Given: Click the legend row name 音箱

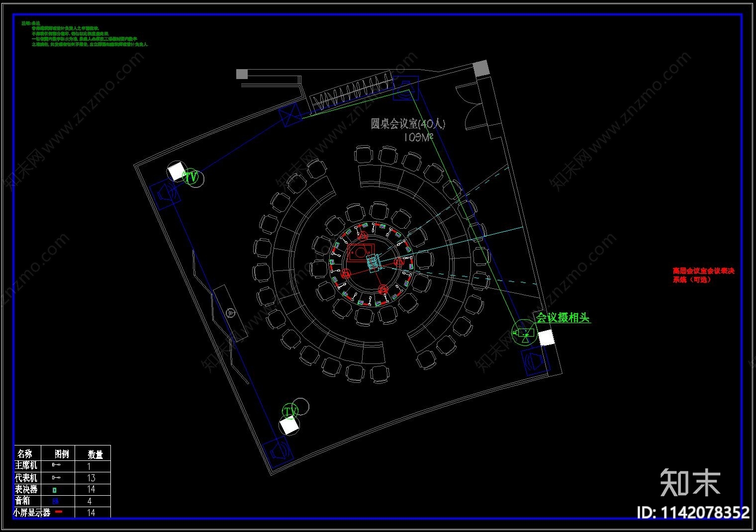Looking at the screenshot, I should (x=22, y=501).
